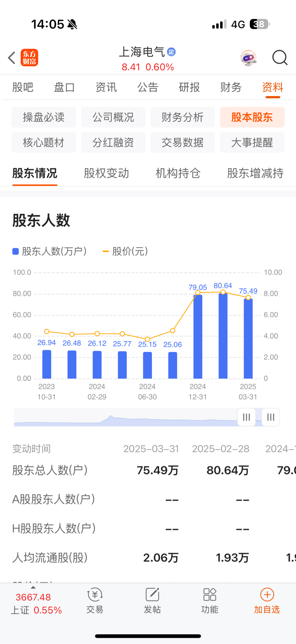
Task: Open the 功能 grid icon
Action: (x=210, y=595)
